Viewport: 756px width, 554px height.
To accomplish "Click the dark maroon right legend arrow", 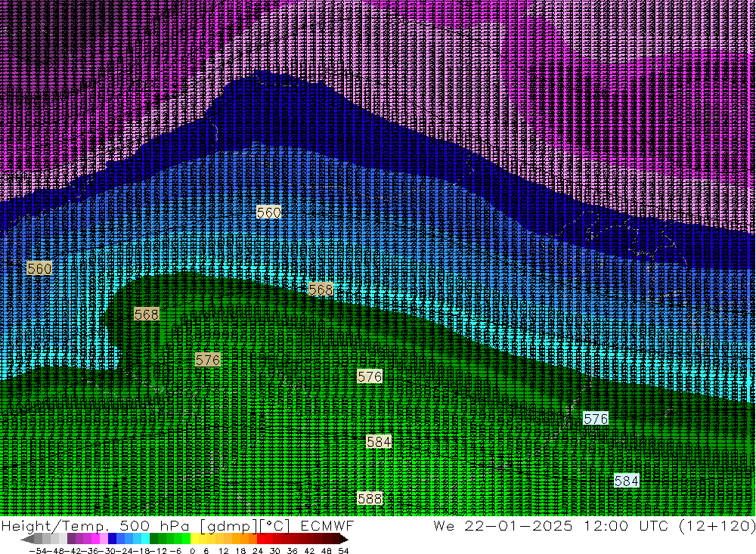I will coord(344,539).
